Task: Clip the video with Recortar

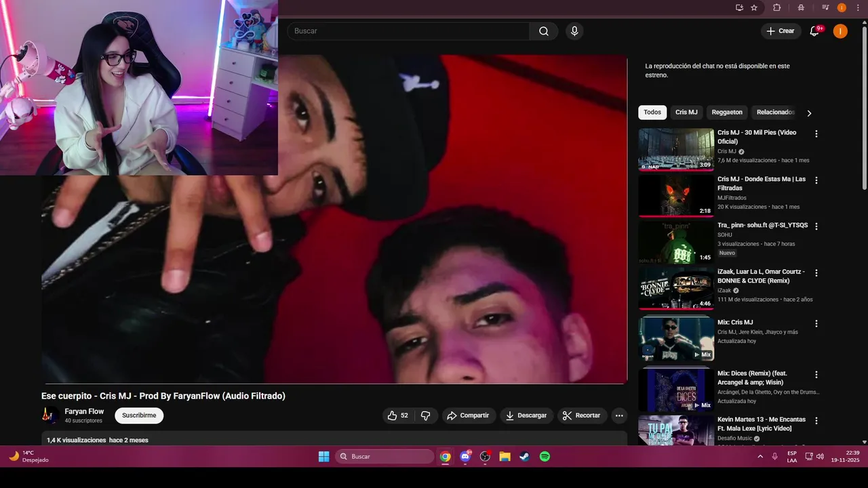Action: [x=583, y=415]
